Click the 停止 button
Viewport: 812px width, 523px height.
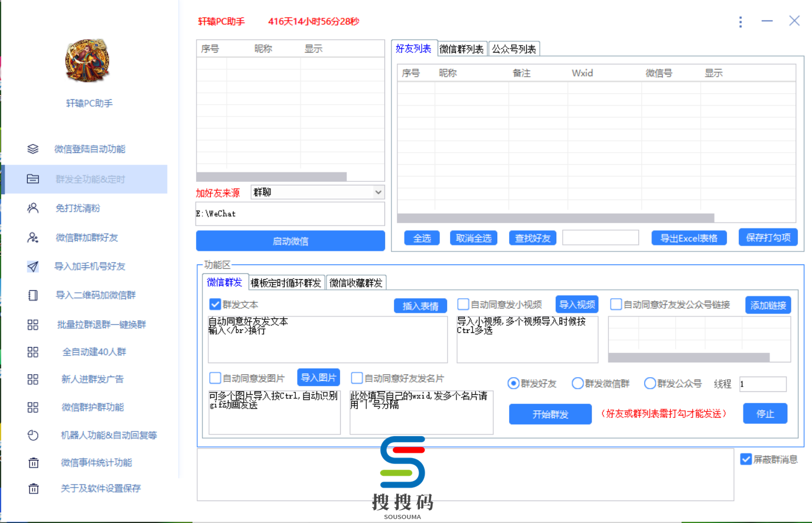[x=765, y=414]
